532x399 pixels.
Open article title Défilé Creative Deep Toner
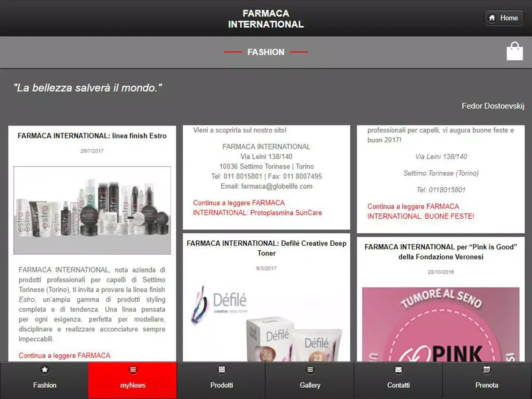coord(266,248)
